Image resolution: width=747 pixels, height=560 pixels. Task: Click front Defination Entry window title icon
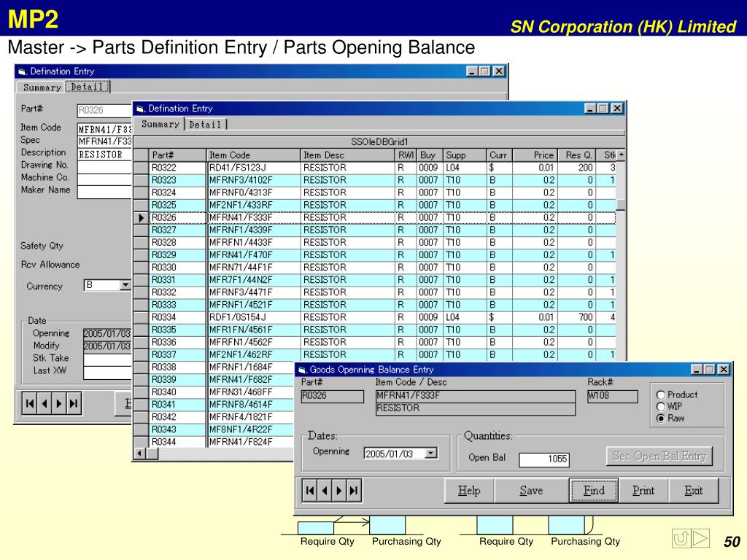(x=140, y=109)
